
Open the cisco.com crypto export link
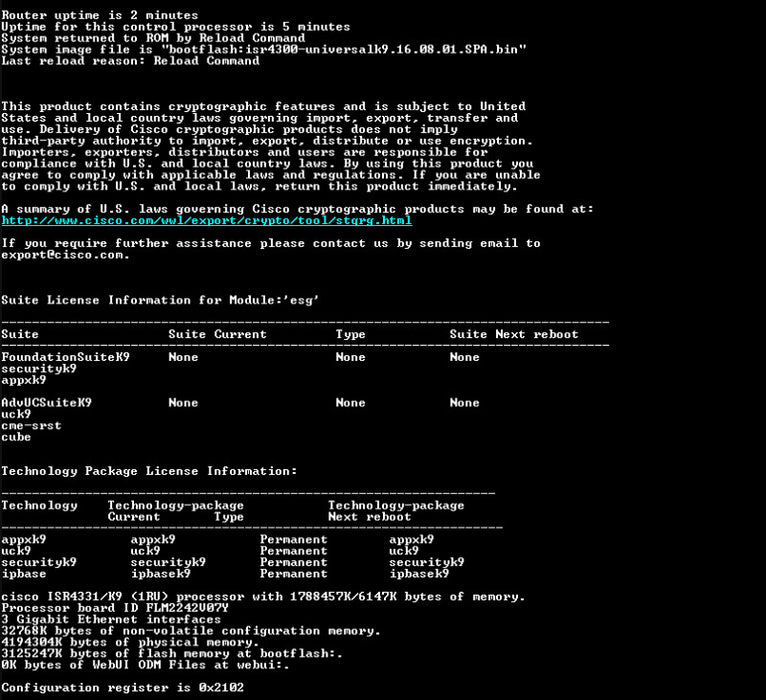(207, 221)
